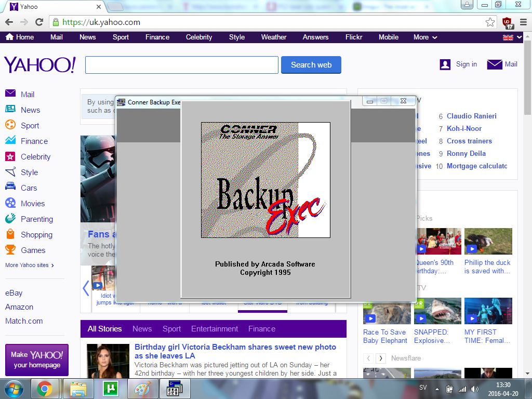532x399 pixels.
Task: Click the Sport ball icon in sidebar
Action: pos(10,125)
